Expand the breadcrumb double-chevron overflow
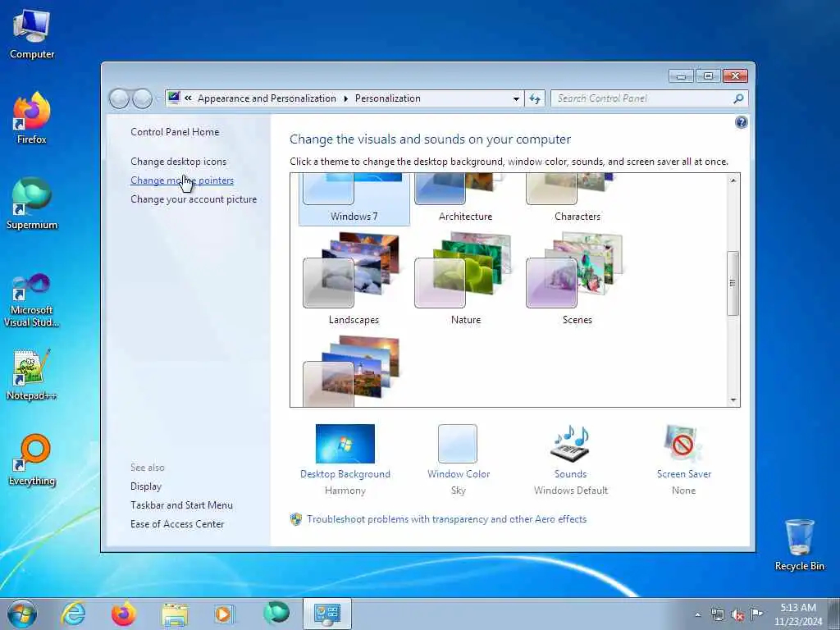Screen dimensions: 840x630 tap(188, 98)
